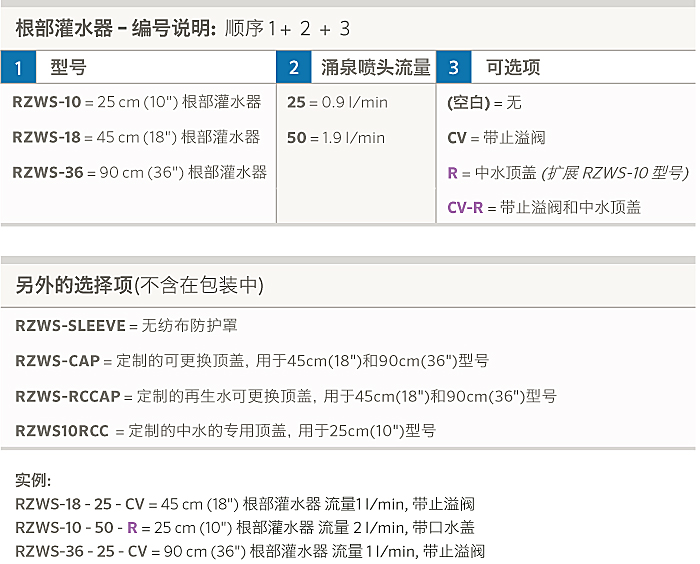
Task: Select the 型号 column header
Action: 68,68
